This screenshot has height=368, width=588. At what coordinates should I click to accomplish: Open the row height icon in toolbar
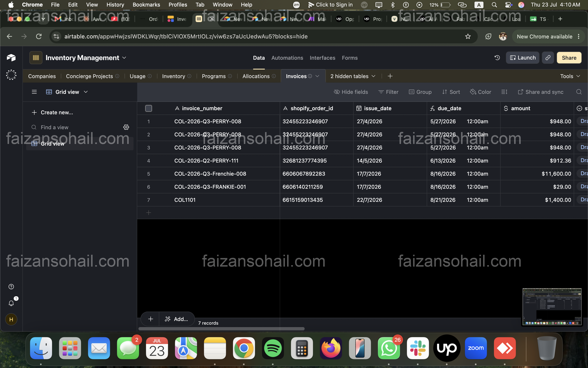[504, 92]
